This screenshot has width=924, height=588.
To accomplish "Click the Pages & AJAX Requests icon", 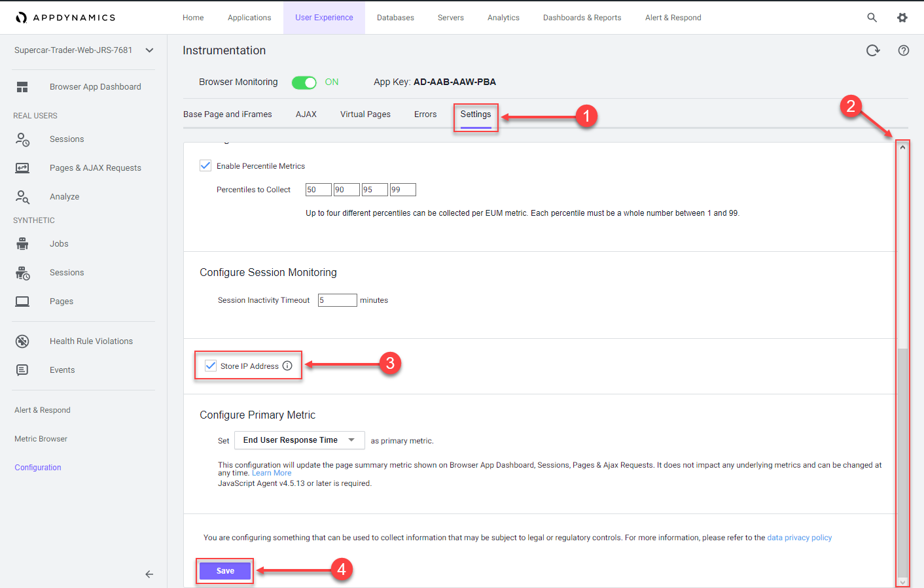I will point(22,168).
